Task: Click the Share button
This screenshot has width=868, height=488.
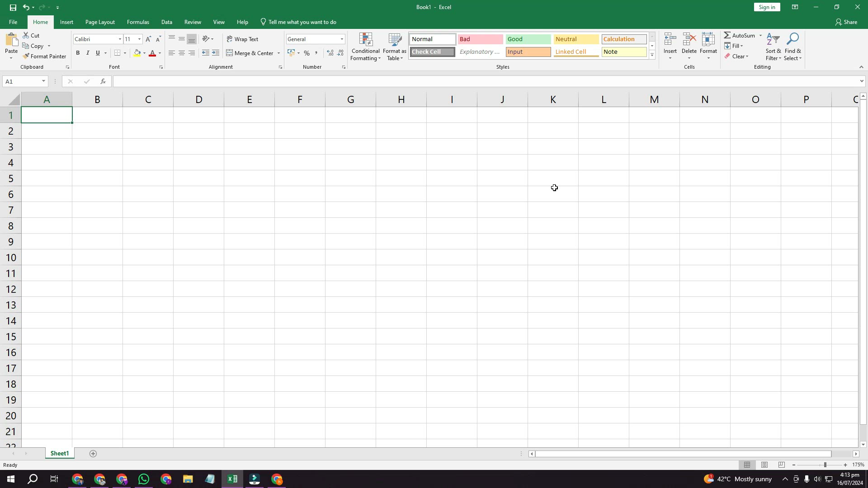Action: [x=846, y=22]
